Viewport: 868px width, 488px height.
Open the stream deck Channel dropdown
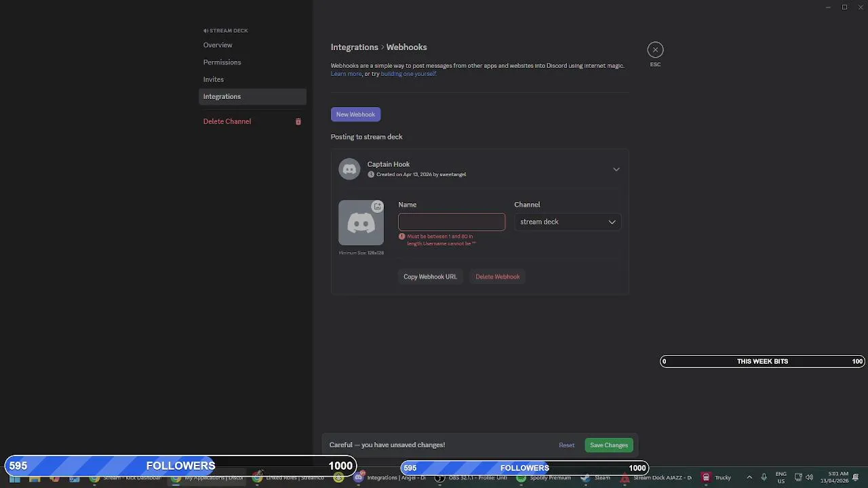pos(568,222)
